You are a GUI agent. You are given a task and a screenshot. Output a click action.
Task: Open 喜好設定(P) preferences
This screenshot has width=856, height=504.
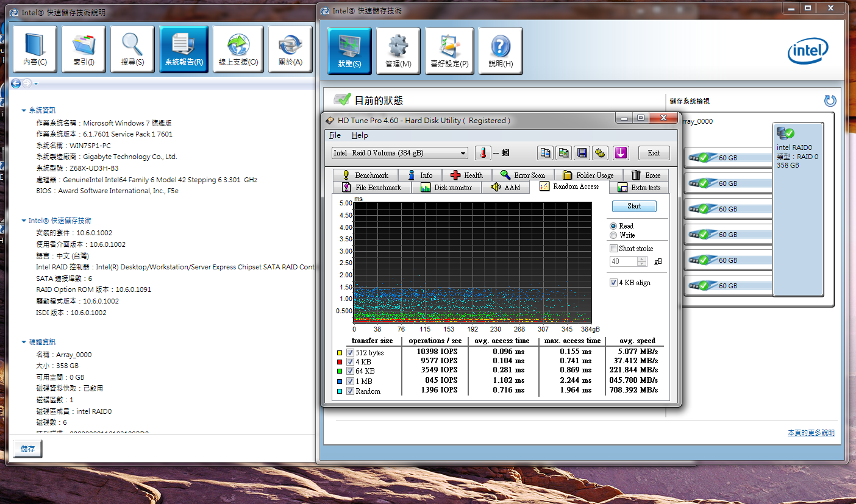tap(449, 51)
